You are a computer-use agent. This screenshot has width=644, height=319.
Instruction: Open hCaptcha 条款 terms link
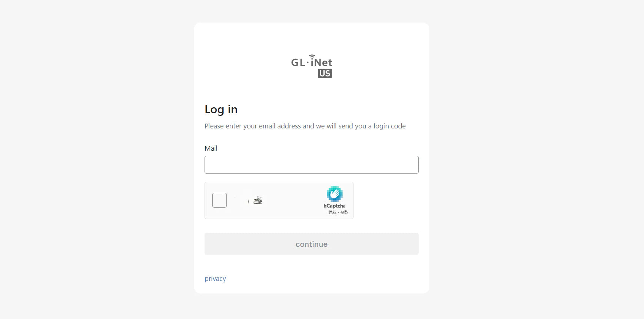click(x=344, y=212)
